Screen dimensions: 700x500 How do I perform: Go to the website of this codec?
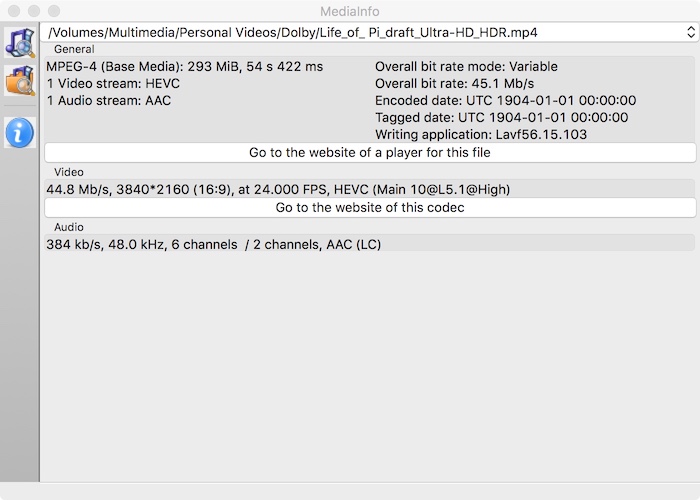point(370,208)
